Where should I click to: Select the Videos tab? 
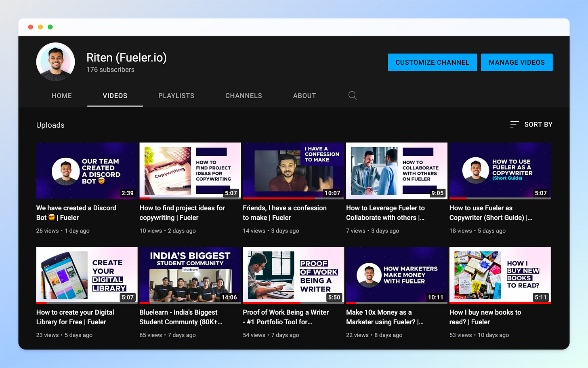click(x=115, y=96)
